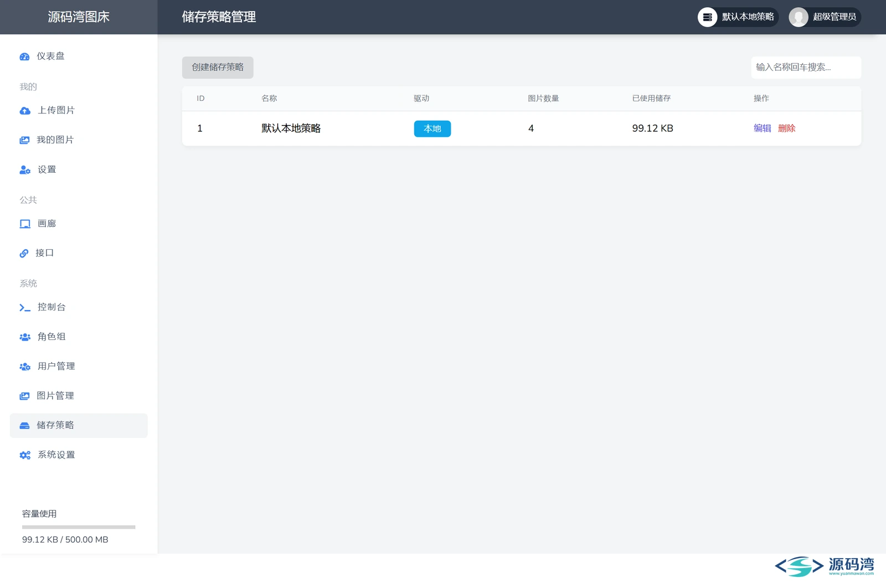Click the system settings gears icon

25,455
